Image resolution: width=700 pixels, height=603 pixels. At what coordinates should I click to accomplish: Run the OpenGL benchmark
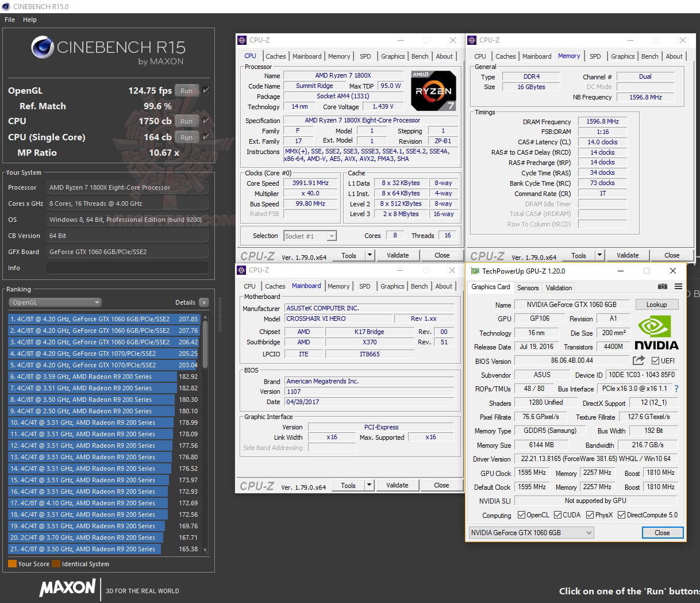coord(187,91)
